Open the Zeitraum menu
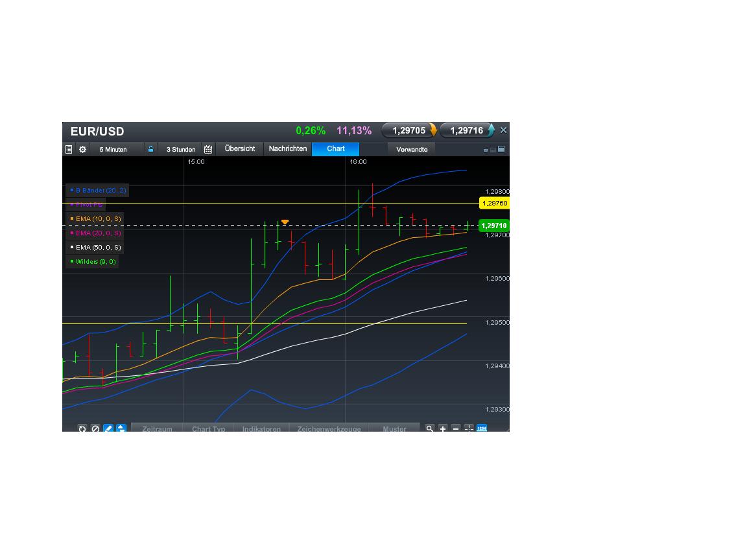 coord(157,428)
